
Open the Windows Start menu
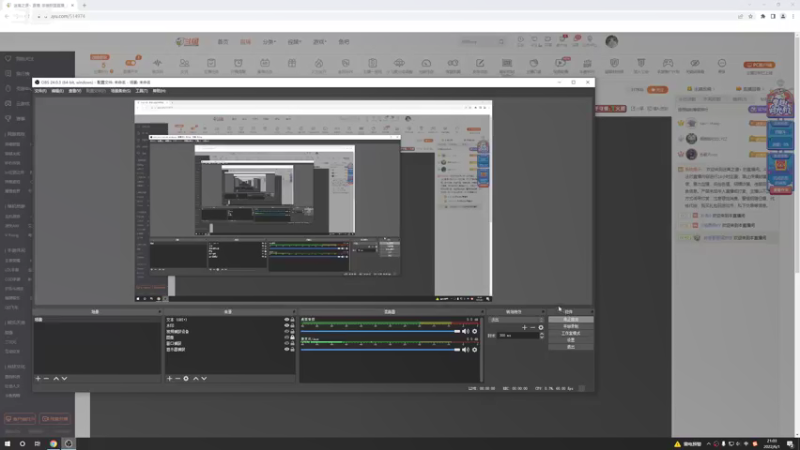(x=7, y=443)
